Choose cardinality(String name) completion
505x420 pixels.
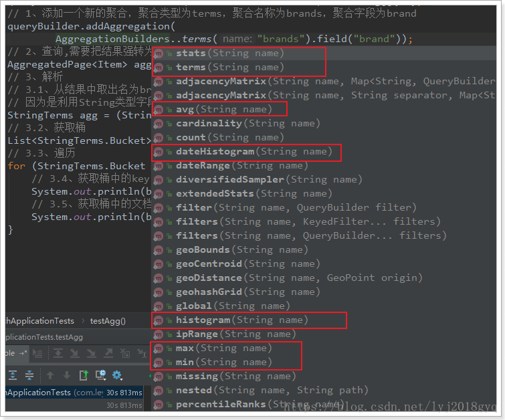tap(324, 123)
